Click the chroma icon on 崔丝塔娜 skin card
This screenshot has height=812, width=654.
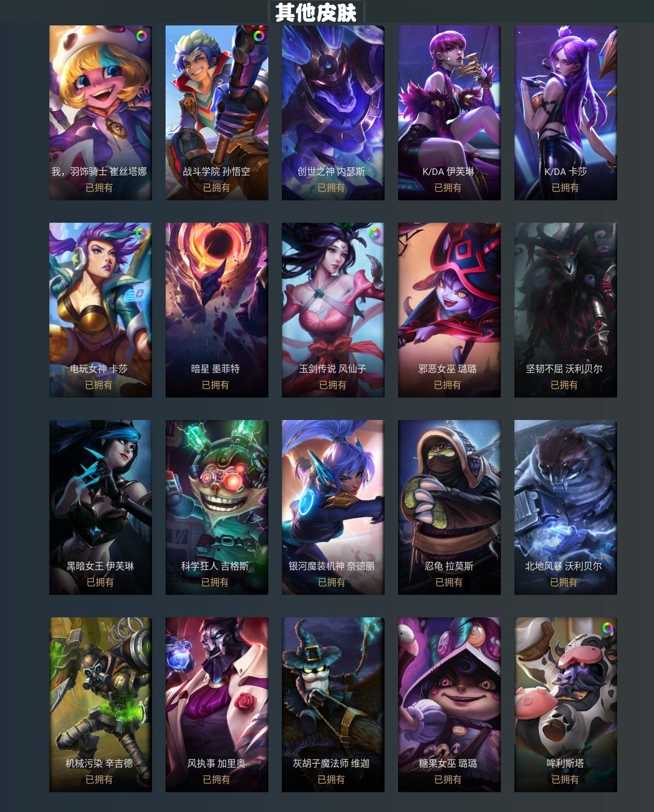click(141, 36)
